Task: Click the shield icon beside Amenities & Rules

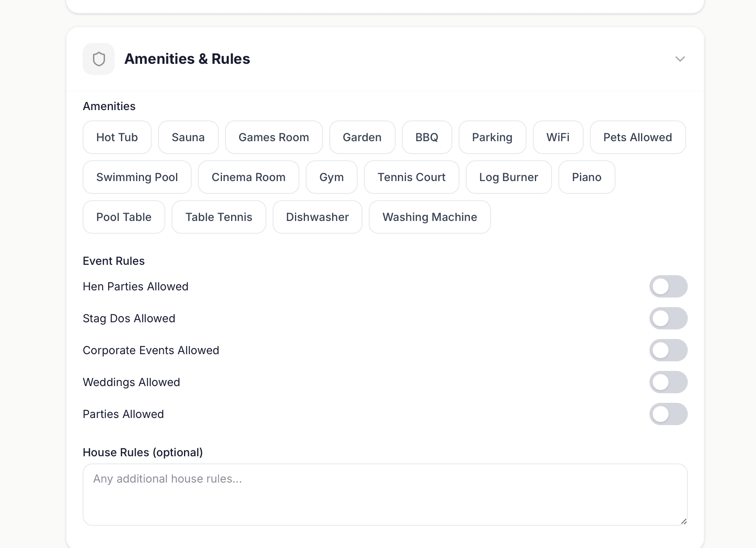Action: tap(99, 59)
